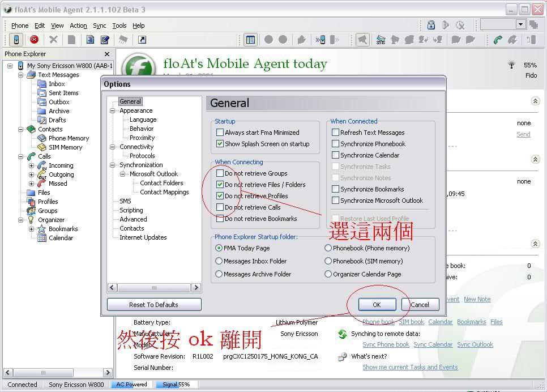Click the SMS send toolbar icon
The height and width of the screenshot is (392, 547).
(381, 40)
